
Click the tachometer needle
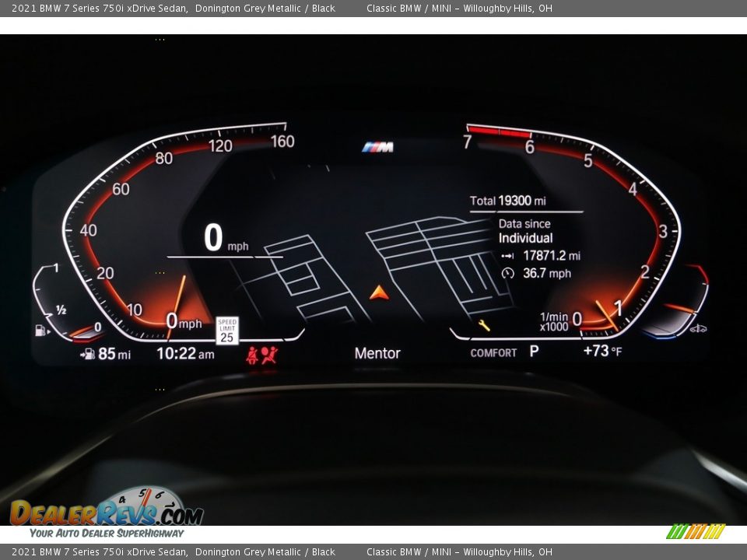(607, 316)
